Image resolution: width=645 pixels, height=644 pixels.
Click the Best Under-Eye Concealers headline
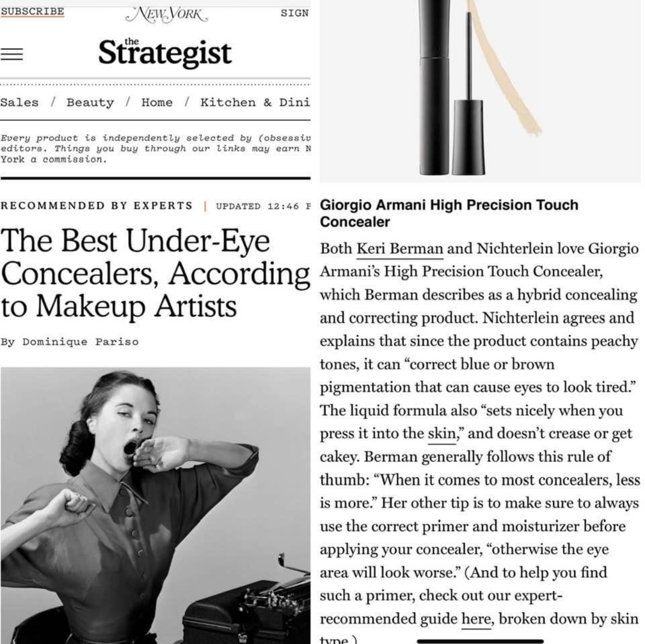pos(155,273)
